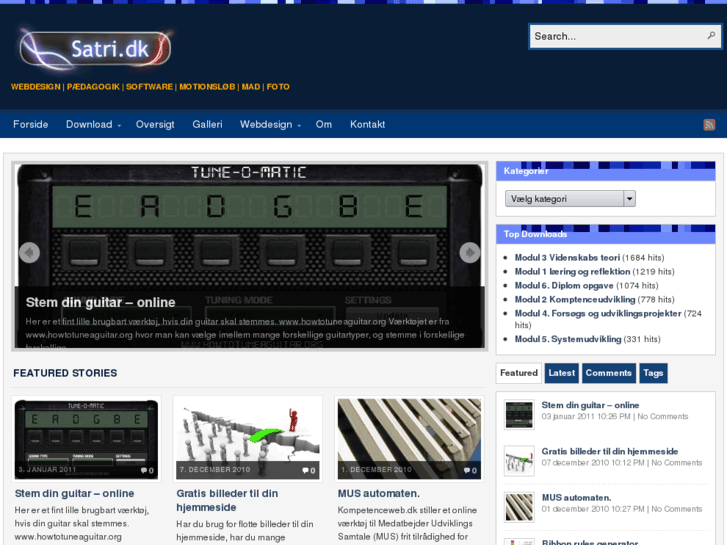
Task: Open the Gratis billeder story thumbnail
Action: point(248,439)
